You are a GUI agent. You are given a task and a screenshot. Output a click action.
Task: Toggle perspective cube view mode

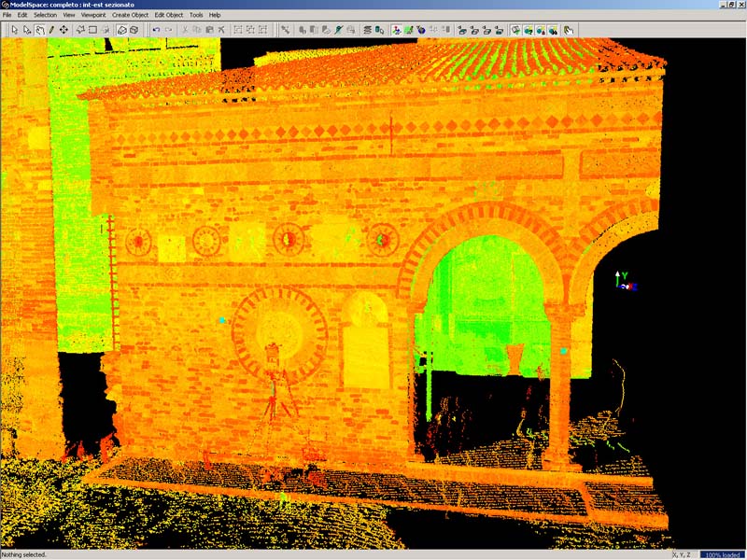tap(134, 30)
